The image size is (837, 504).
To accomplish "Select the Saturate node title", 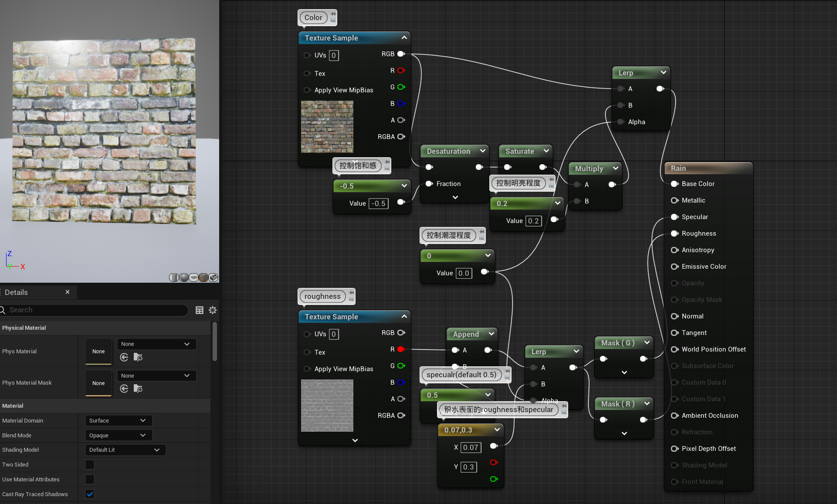I will coord(520,151).
